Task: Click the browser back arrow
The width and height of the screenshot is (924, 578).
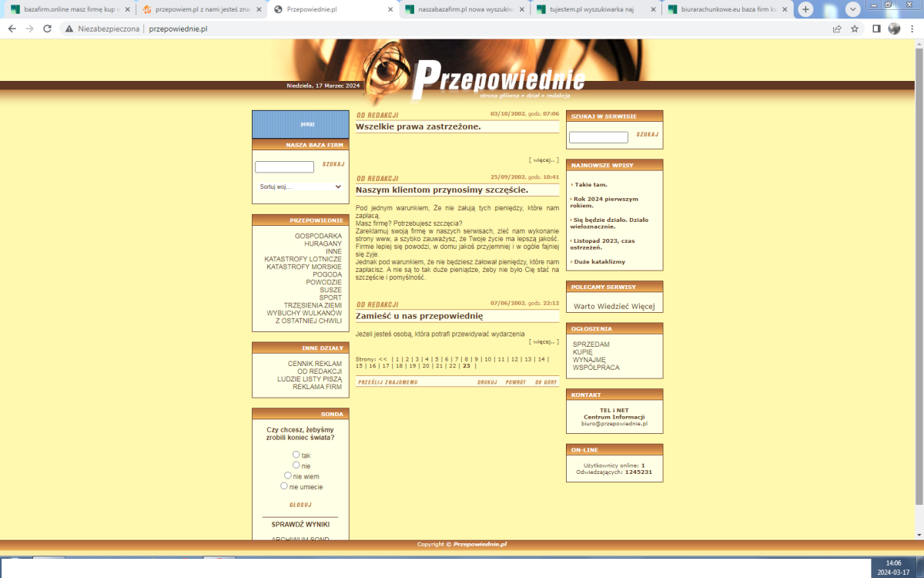Action: point(12,29)
